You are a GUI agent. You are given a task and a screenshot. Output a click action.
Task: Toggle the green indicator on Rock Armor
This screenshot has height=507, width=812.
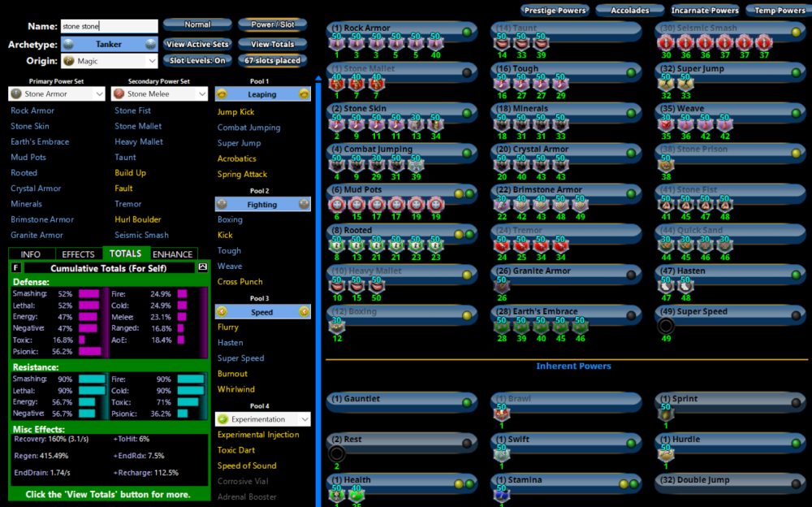[467, 32]
